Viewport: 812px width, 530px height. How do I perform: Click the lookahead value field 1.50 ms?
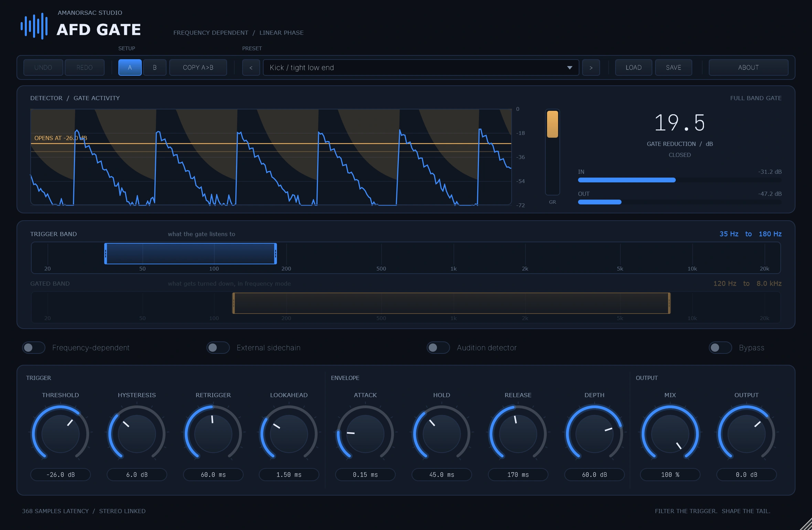pyautogui.click(x=289, y=475)
